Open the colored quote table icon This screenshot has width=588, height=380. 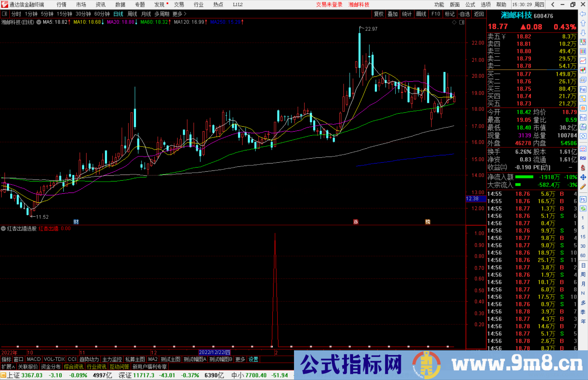coord(583,51)
